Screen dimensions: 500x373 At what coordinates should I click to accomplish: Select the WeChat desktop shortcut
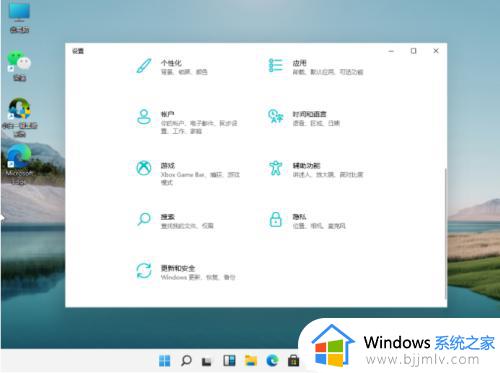coord(19,66)
